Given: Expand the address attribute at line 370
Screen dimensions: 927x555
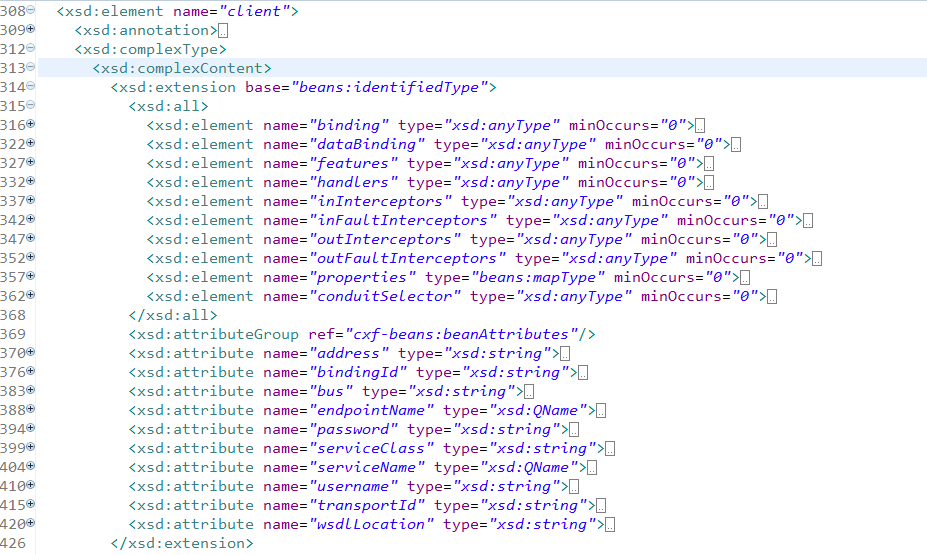Looking at the screenshot, I should tap(30, 352).
